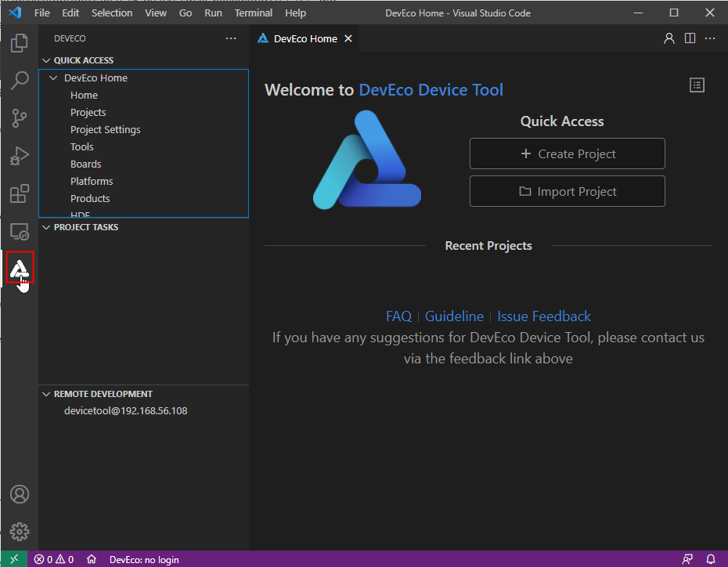Open the Terminal menu
This screenshot has height=567, width=728.
(x=253, y=13)
